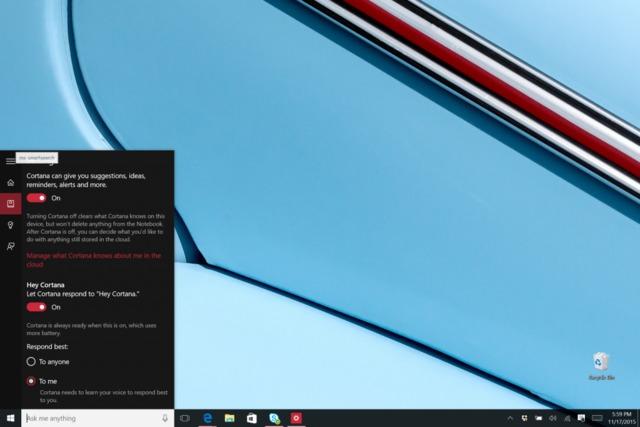Open the Action Center notifications icon
The height and width of the screenshot is (427, 640).
coord(581,418)
